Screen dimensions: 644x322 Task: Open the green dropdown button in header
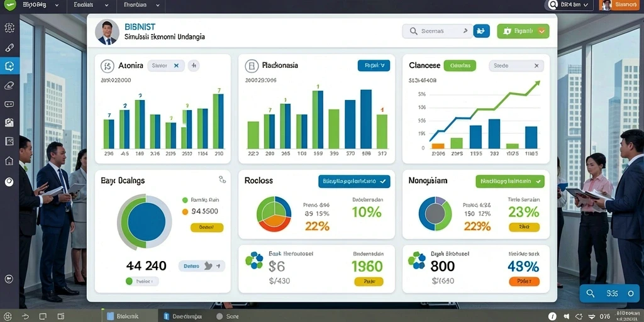tap(523, 31)
